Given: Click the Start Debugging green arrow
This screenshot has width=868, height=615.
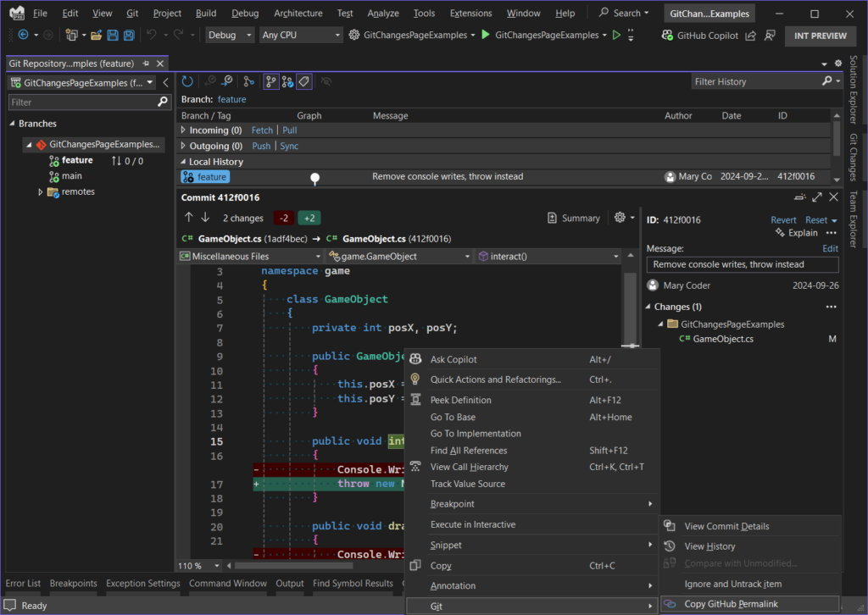Looking at the screenshot, I should tap(485, 36).
